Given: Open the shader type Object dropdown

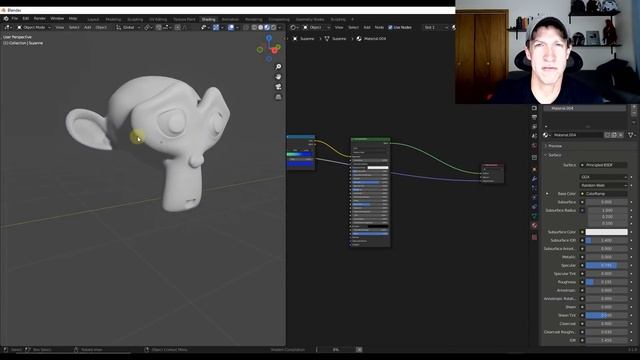Looking at the screenshot, I should coord(316,27).
